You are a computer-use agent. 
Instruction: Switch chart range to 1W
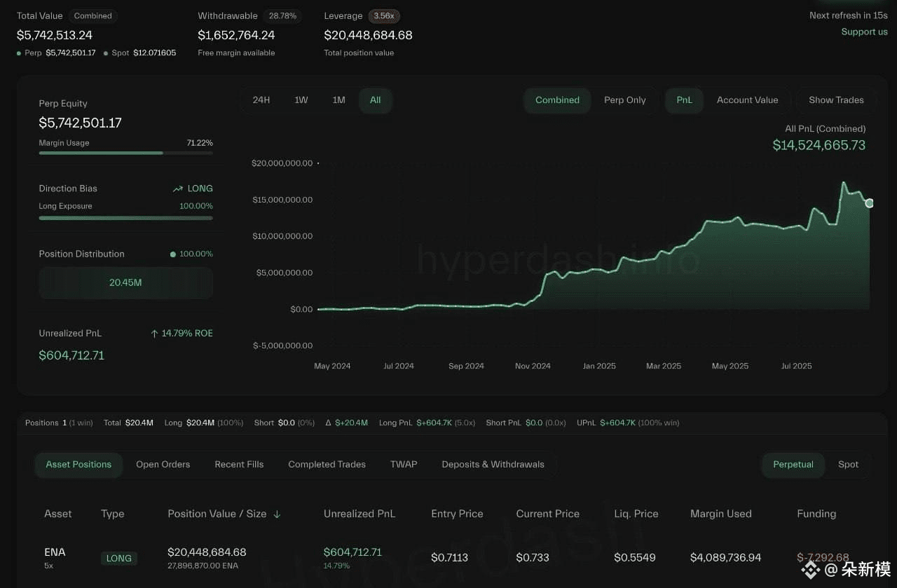coord(301,100)
